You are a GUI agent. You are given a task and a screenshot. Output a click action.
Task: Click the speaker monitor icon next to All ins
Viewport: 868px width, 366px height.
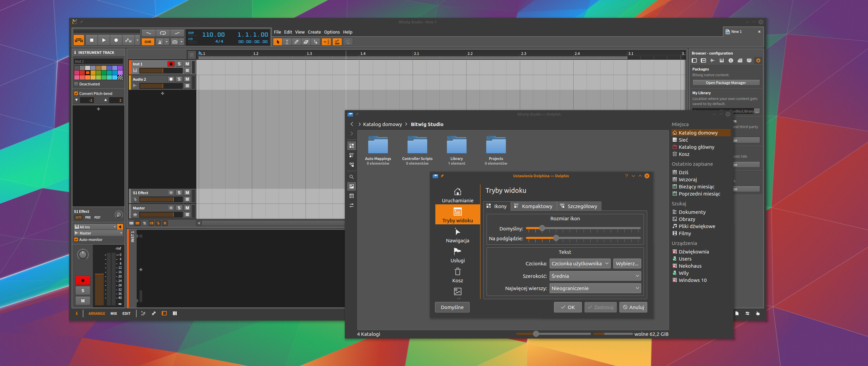(x=120, y=227)
